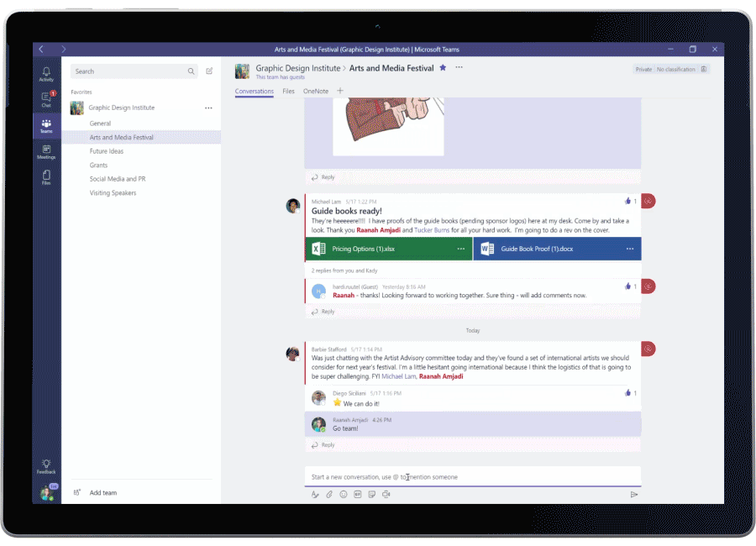Screen dimensions: 756x546
Task: Like Michael Lam's 'Guide books ready!' message
Action: [x=628, y=202]
